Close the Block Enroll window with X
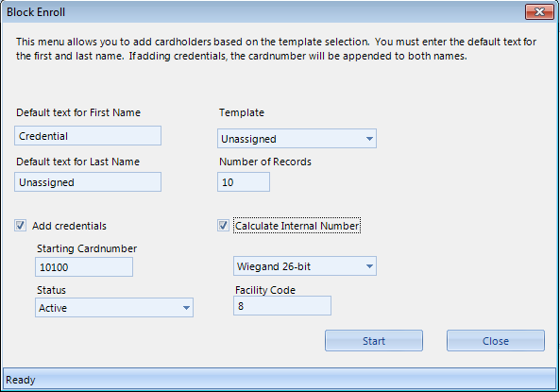The image size is (560, 392). click(539, 11)
